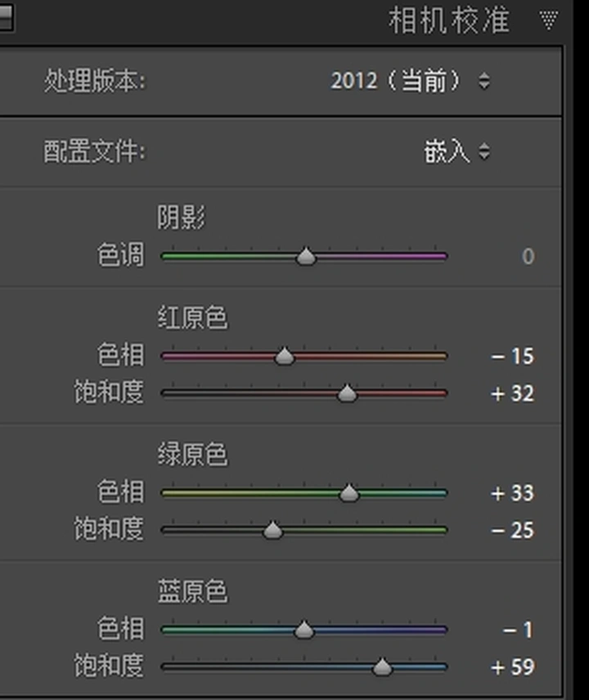
Task: Click the 绿原色 section heading
Action: 192,455
